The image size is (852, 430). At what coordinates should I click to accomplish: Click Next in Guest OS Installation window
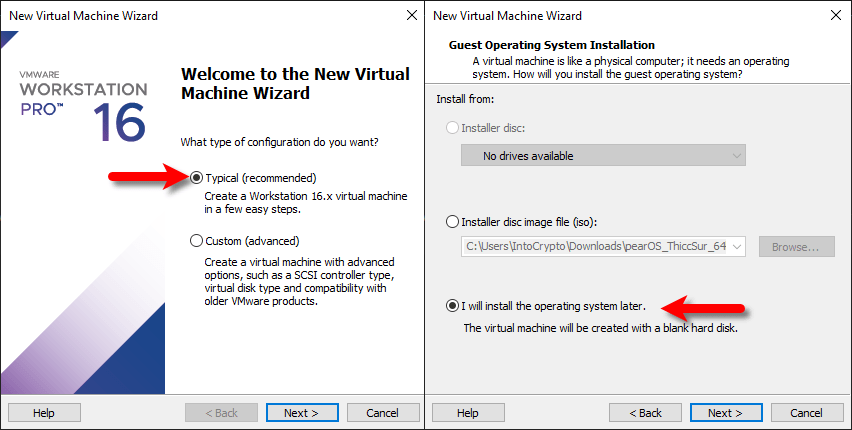[x=726, y=413]
